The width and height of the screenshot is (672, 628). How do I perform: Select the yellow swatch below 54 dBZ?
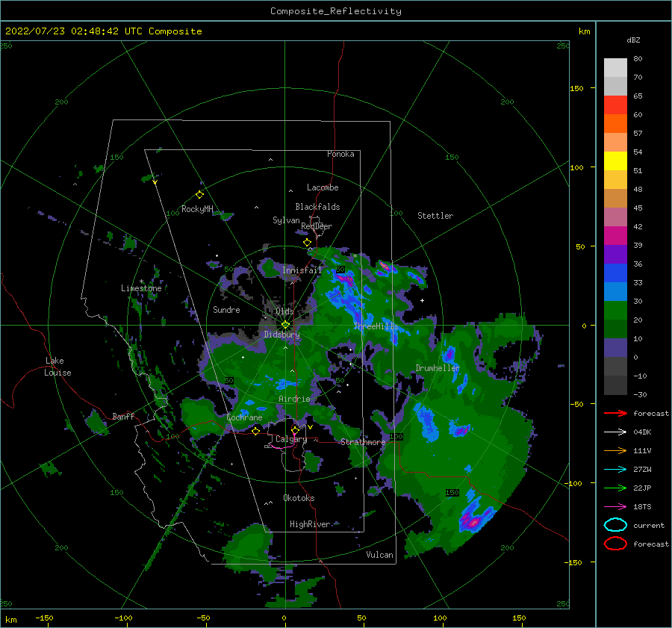pos(615,161)
